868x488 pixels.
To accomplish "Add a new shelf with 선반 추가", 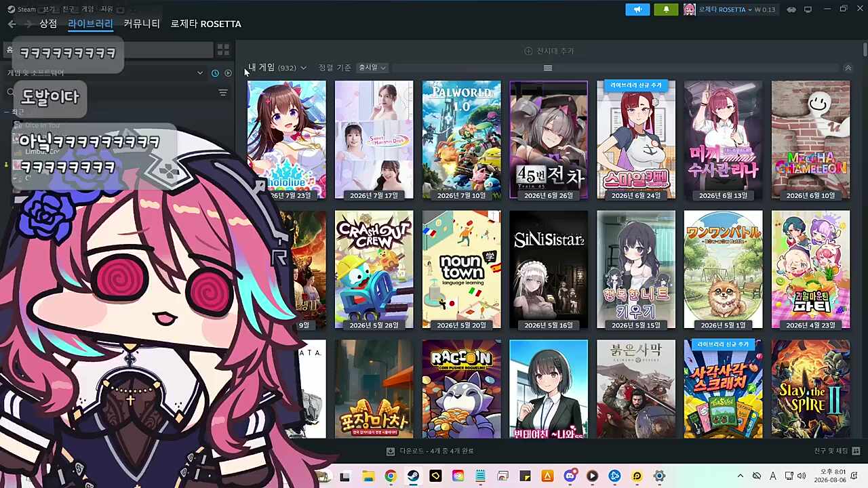I will point(549,51).
